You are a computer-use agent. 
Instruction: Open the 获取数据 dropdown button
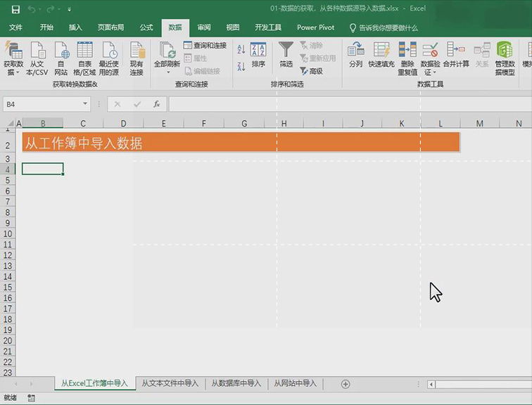coord(13,58)
